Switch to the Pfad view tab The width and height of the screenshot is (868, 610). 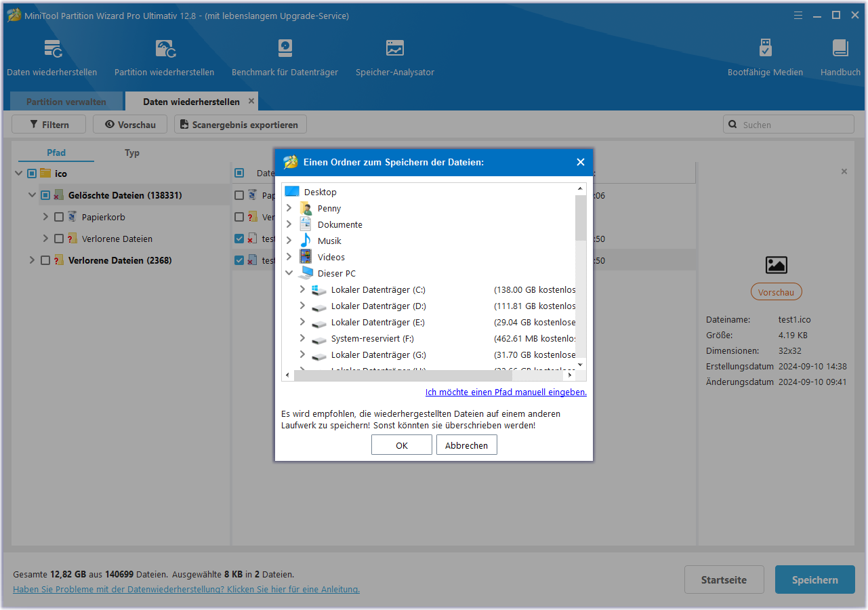coord(56,152)
